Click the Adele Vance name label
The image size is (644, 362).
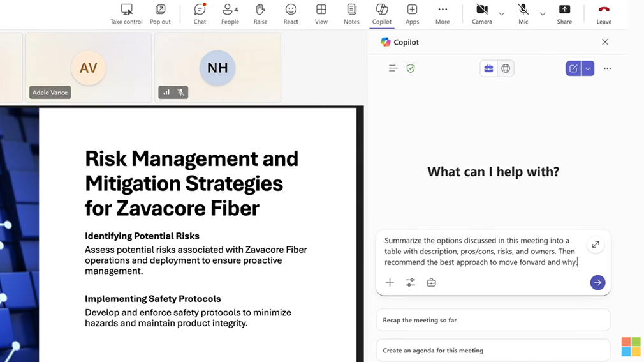[50, 93]
